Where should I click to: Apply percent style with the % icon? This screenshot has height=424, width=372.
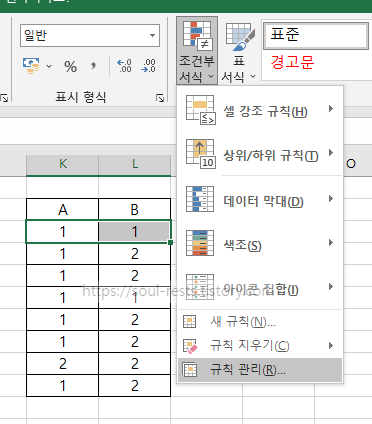(x=70, y=66)
